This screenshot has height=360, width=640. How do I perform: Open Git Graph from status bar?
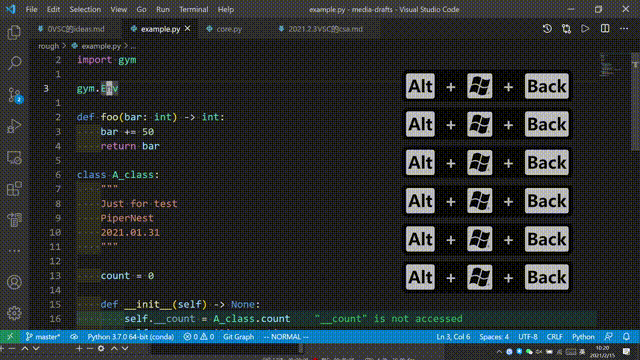(x=238, y=337)
